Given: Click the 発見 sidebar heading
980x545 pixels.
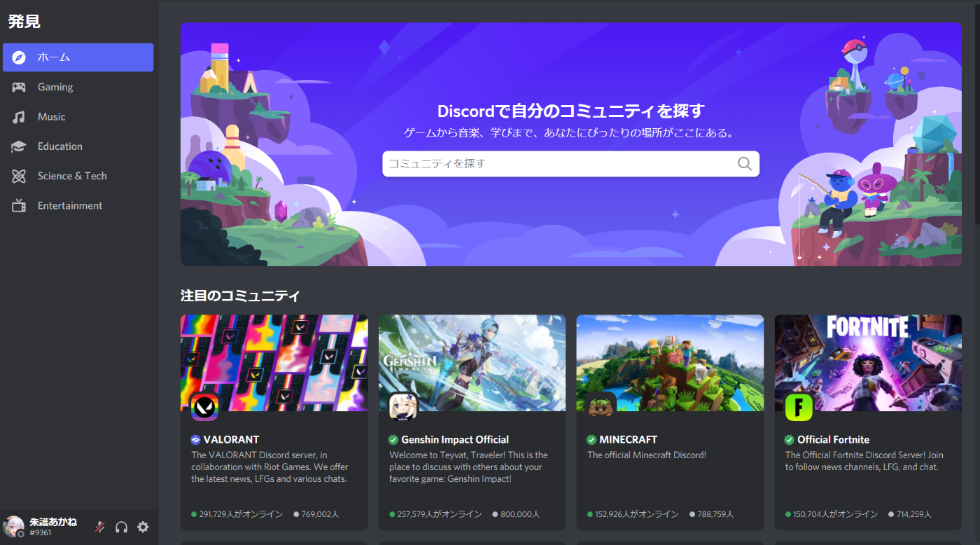Looking at the screenshot, I should coord(24,22).
